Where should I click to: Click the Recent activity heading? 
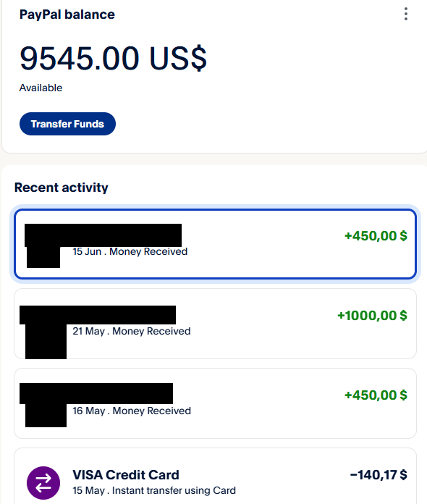point(62,188)
